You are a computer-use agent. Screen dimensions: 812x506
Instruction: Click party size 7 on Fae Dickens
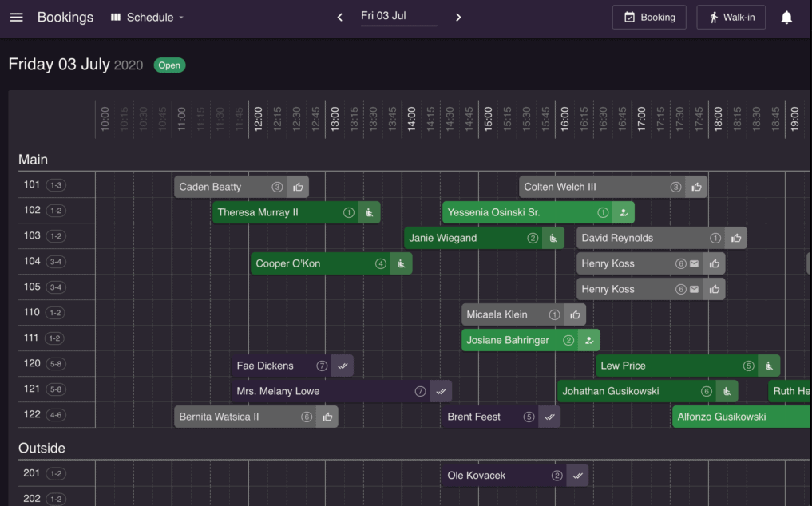pos(322,366)
